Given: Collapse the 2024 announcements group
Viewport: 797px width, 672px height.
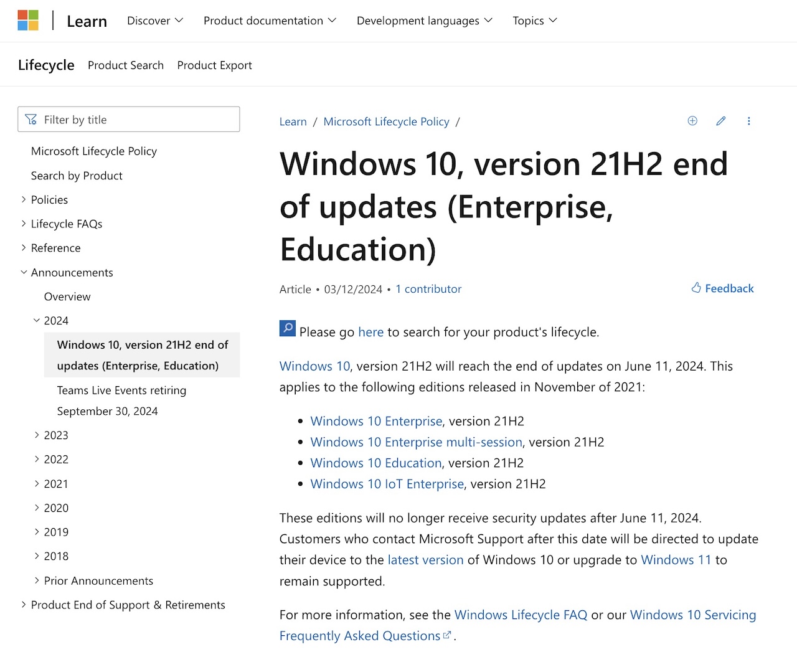Looking at the screenshot, I should [x=37, y=320].
